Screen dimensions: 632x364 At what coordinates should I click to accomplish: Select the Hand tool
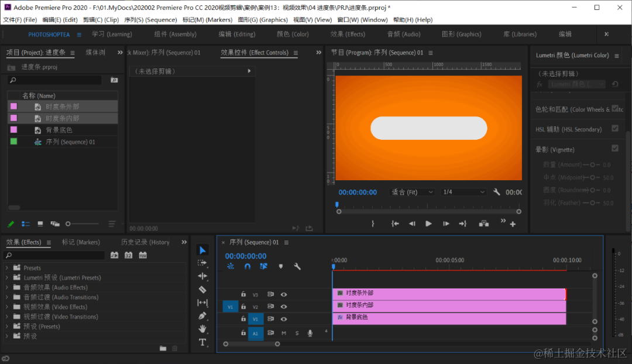click(x=202, y=329)
